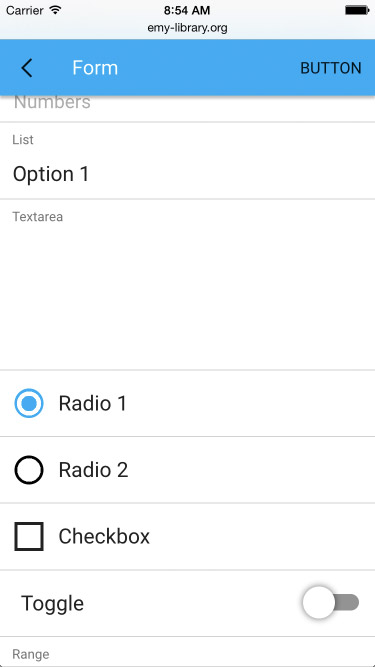
Task: Check the Checkbox square
Action: (29, 536)
